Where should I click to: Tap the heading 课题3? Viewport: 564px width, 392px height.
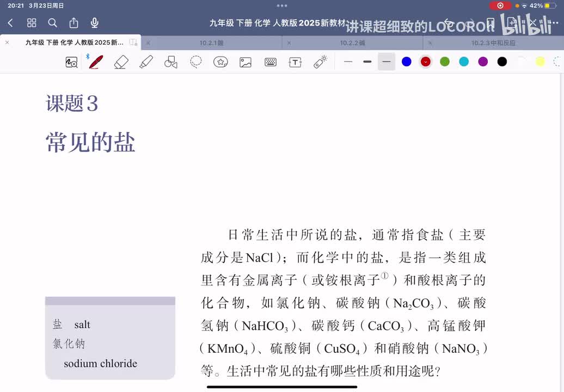(x=72, y=103)
